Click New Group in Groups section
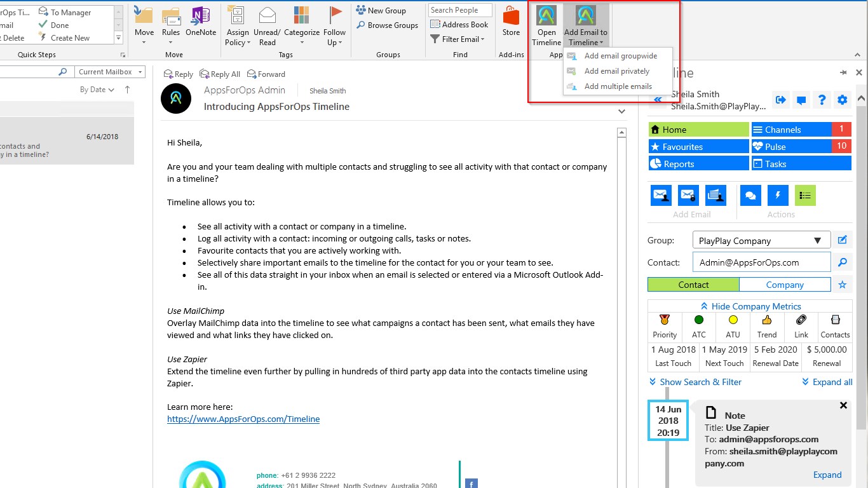Screen dimensions: 868x488 tap(381, 10)
